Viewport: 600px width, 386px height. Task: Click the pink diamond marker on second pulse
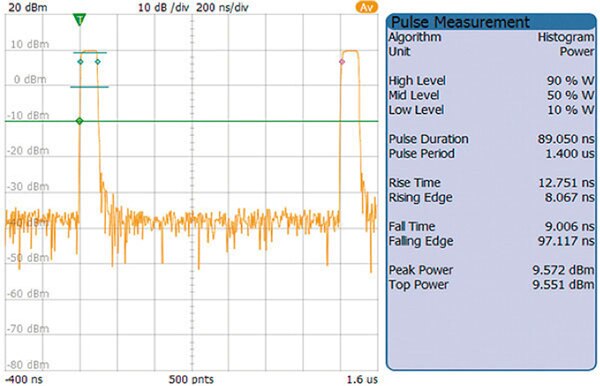tap(342, 62)
